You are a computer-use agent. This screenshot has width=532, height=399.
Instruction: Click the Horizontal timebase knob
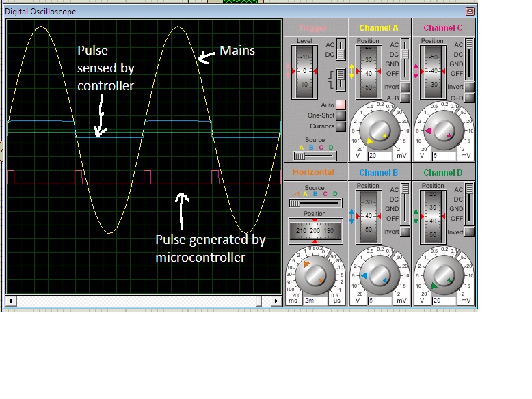(315, 275)
